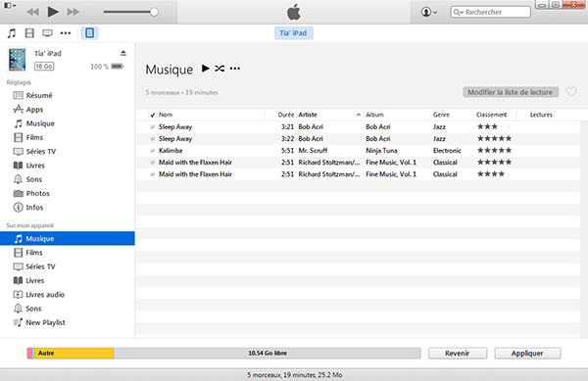Click the Electronic genre cell
Viewport: 588px width, 381px height.
tap(447, 151)
